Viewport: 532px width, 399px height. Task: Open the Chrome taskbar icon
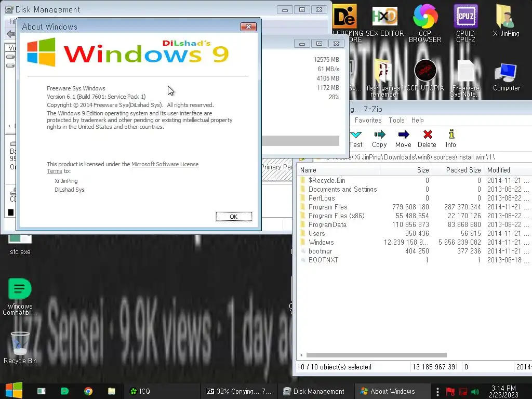[x=88, y=391]
